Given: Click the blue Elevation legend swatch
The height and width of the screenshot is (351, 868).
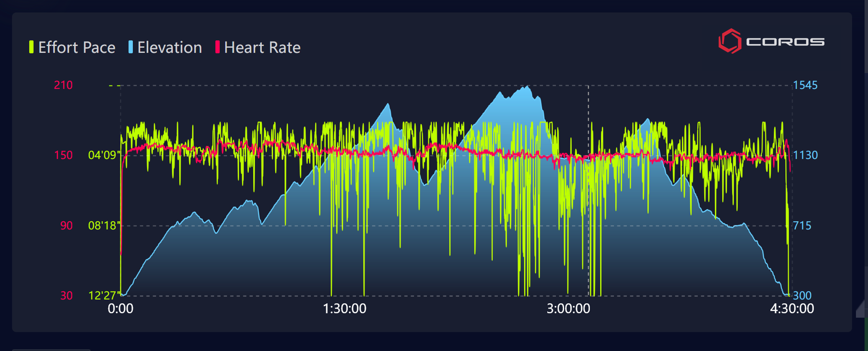Looking at the screenshot, I should click(131, 47).
